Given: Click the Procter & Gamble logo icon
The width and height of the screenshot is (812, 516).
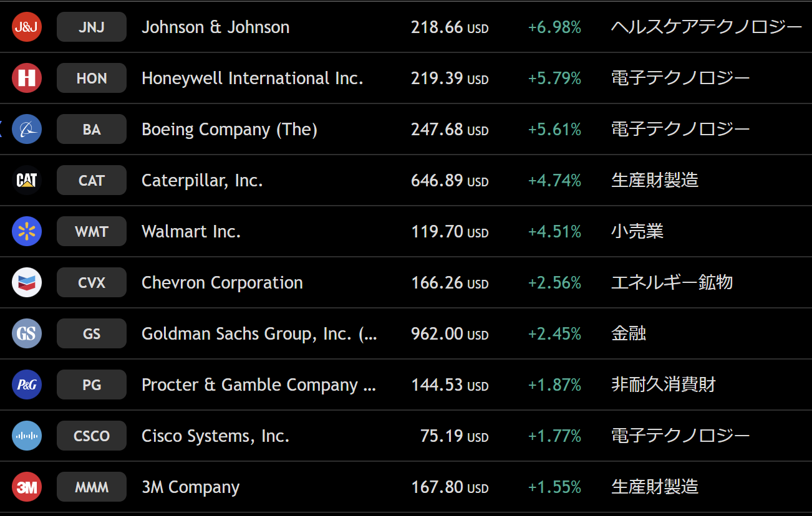Looking at the screenshot, I should click(27, 385).
